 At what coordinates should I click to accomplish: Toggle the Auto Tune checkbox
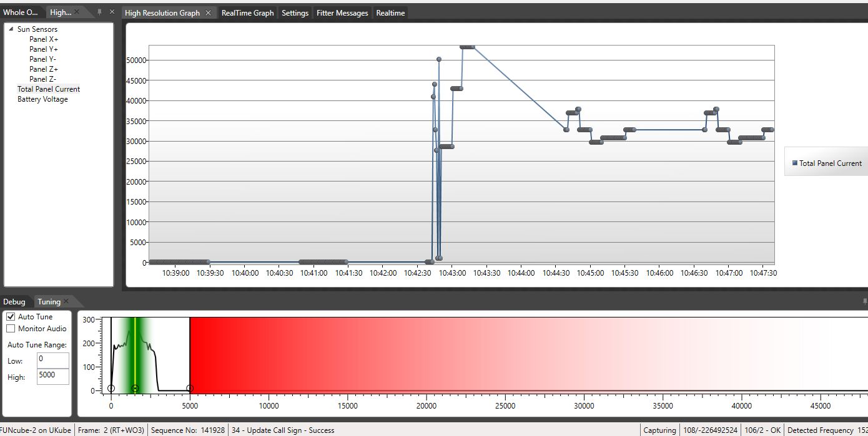[x=11, y=317]
